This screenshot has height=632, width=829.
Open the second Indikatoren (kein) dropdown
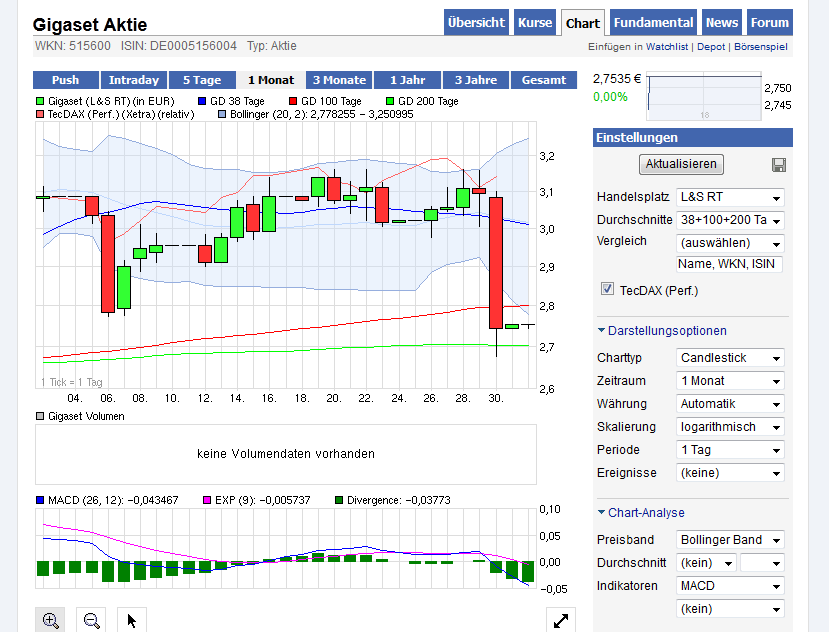coord(730,609)
